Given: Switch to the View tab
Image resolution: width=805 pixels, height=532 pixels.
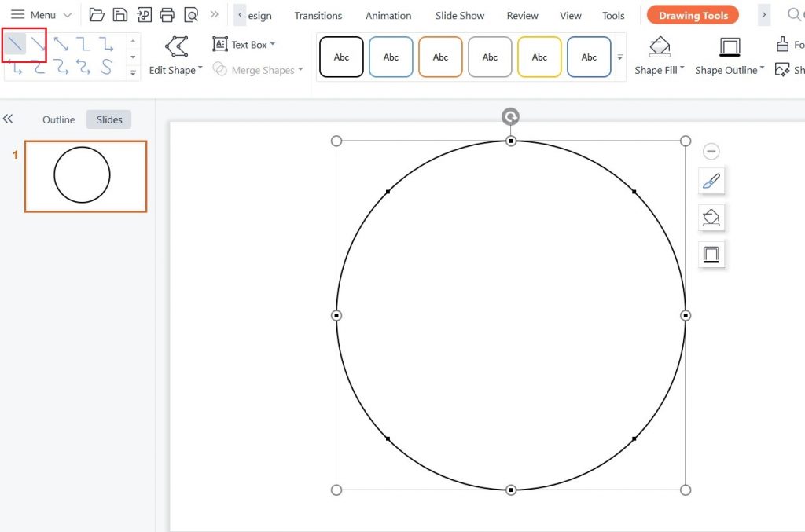Looking at the screenshot, I should click(x=571, y=16).
